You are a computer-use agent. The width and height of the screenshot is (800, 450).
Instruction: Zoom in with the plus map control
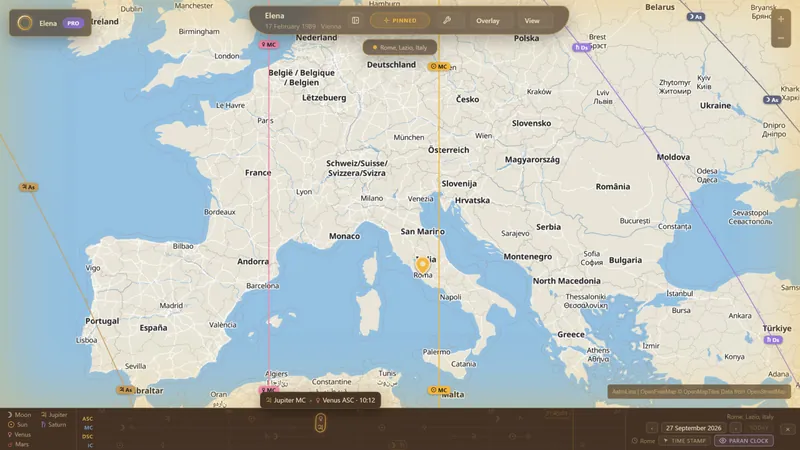pos(781,19)
